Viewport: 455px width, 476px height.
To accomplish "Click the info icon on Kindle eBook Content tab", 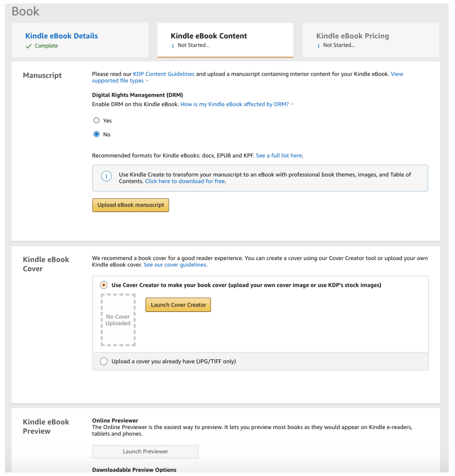I will pyautogui.click(x=173, y=45).
